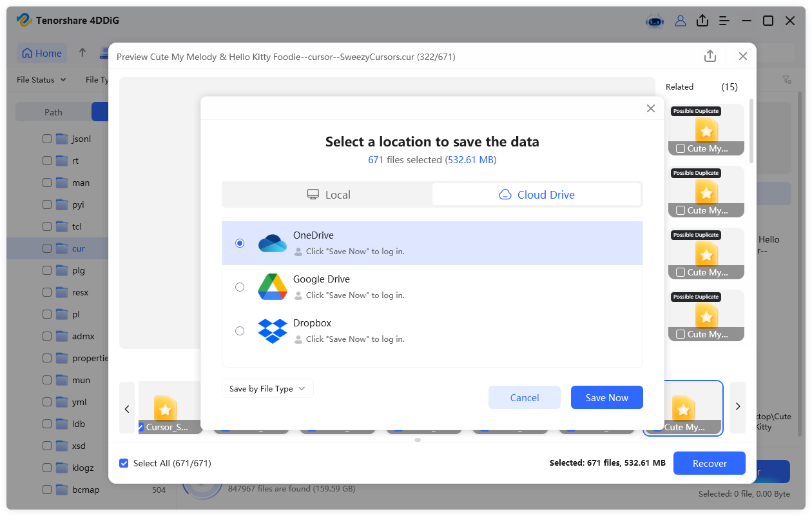Screen dimensions: 812x516
Task: Click the '671 files selected' text
Action: point(405,159)
